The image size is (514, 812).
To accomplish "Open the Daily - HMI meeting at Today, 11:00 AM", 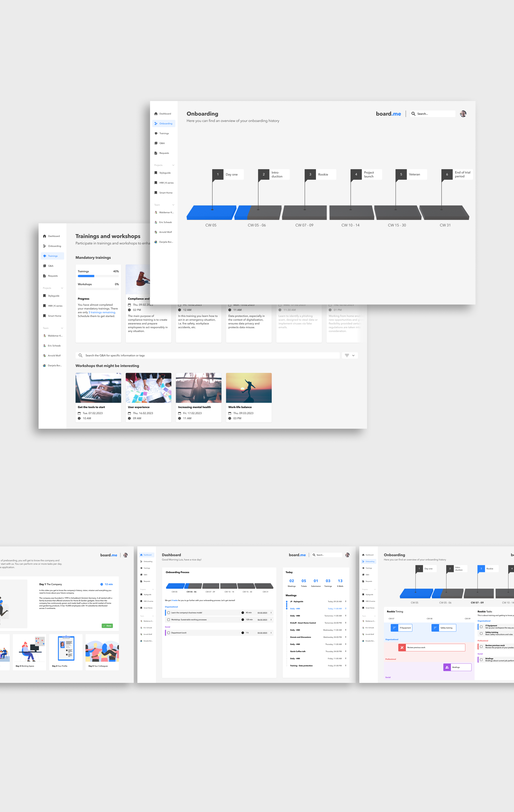I will tap(316, 609).
